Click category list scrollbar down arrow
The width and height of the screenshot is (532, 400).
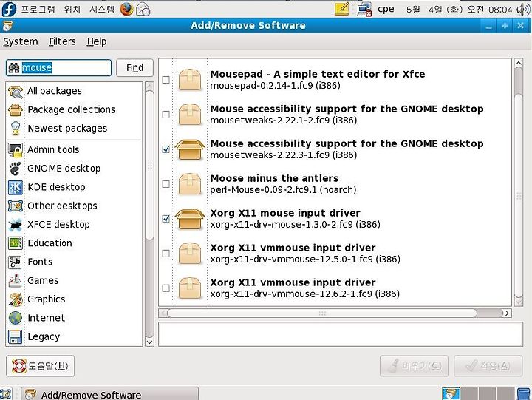[149, 342]
